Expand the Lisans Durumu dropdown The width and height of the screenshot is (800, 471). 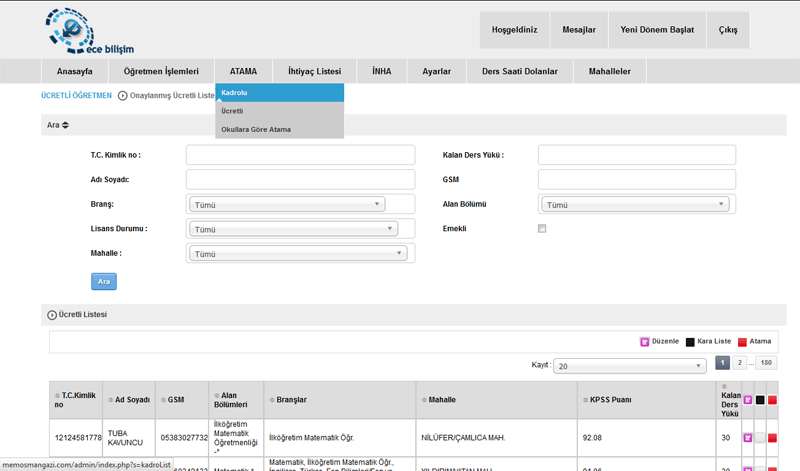coord(292,229)
